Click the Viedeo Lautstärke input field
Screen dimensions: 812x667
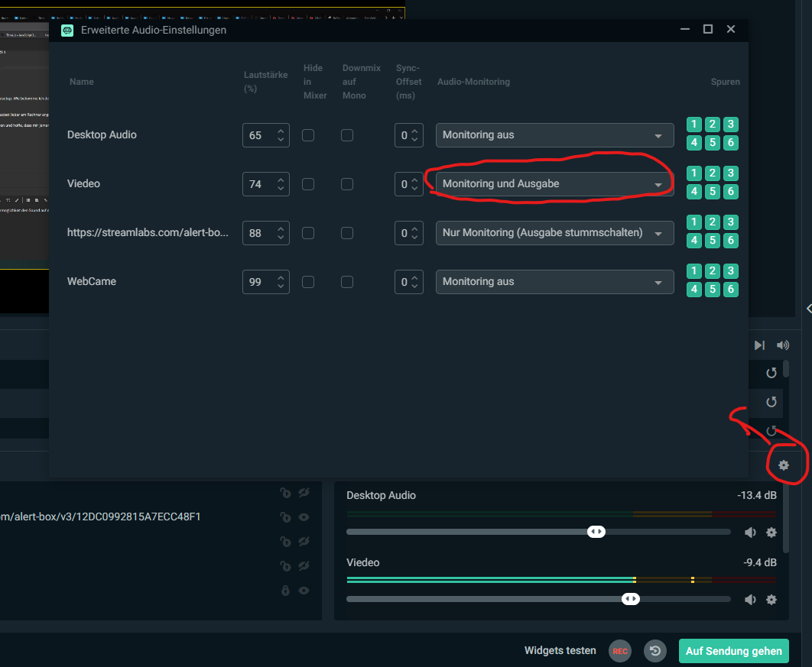click(x=258, y=184)
